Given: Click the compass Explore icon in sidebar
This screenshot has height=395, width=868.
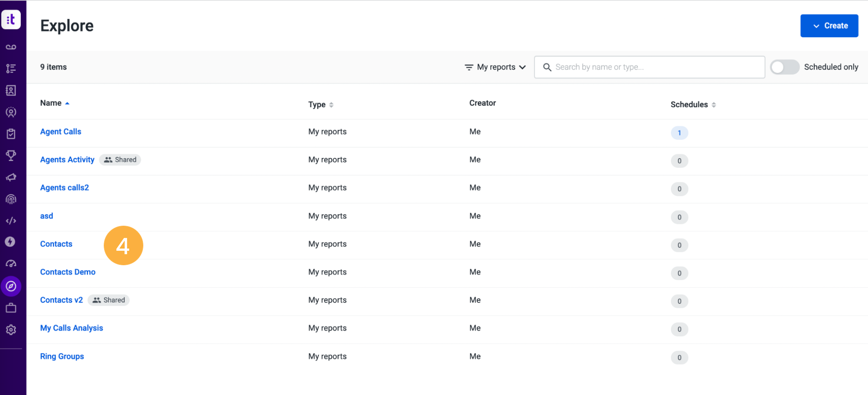Looking at the screenshot, I should 11,286.
